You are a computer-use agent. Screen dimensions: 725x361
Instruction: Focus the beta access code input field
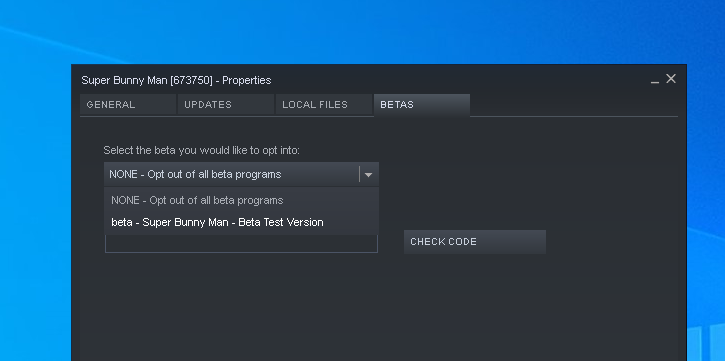click(x=241, y=244)
